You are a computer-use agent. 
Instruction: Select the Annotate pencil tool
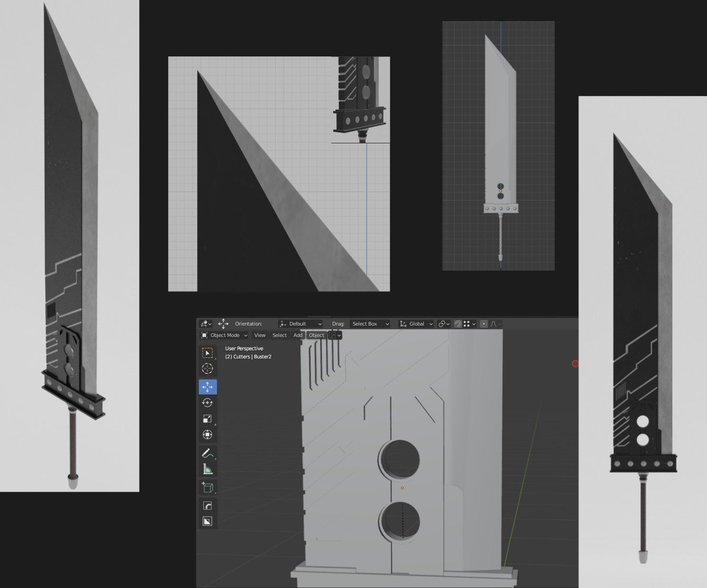point(207,453)
